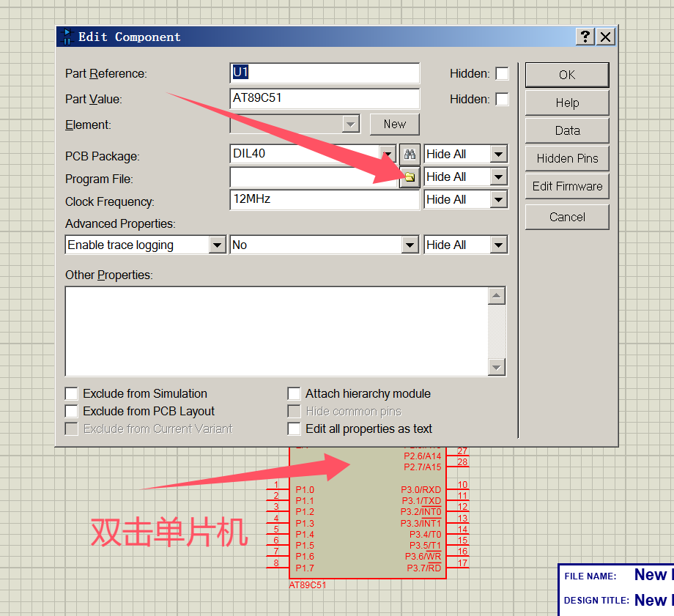The width and height of the screenshot is (674, 616).
Task: Open Hide All dropdown for Advanced Properties
Action: coord(498,245)
